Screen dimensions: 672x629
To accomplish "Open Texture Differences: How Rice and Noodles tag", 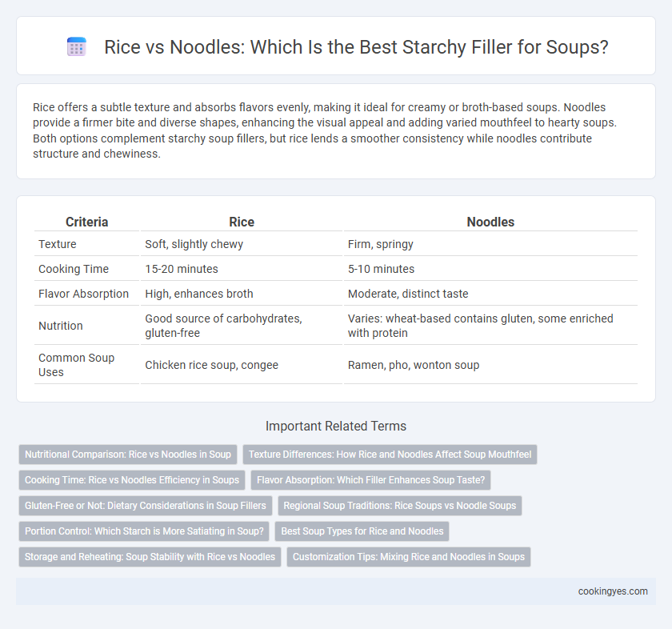I will pyautogui.click(x=390, y=455).
